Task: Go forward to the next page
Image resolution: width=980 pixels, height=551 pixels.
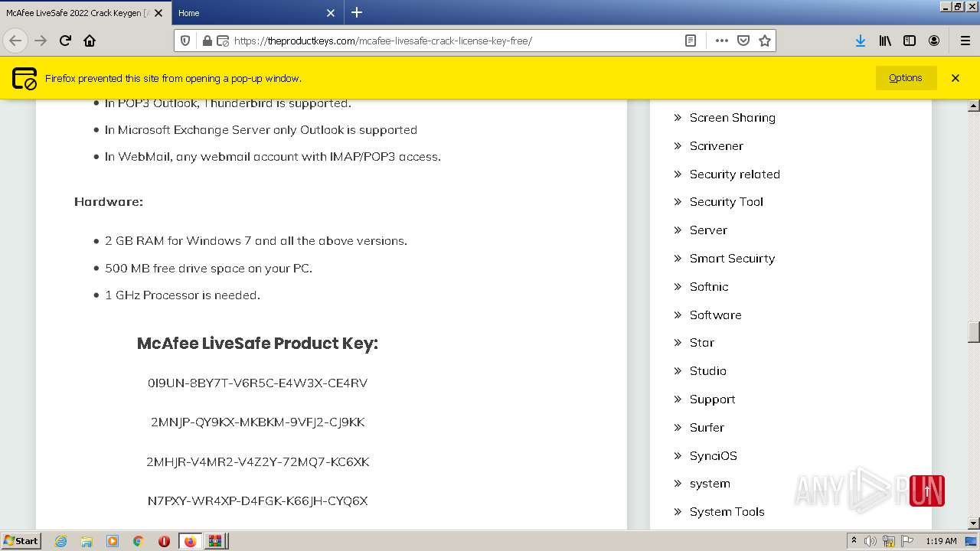Action: (41, 41)
